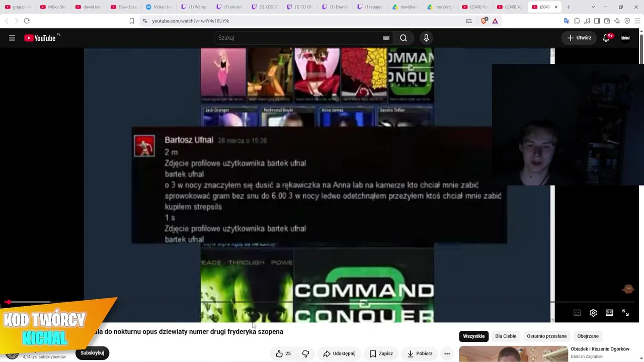Open the media playlist music note icon
This screenshot has height=362, width=644.
587,21
